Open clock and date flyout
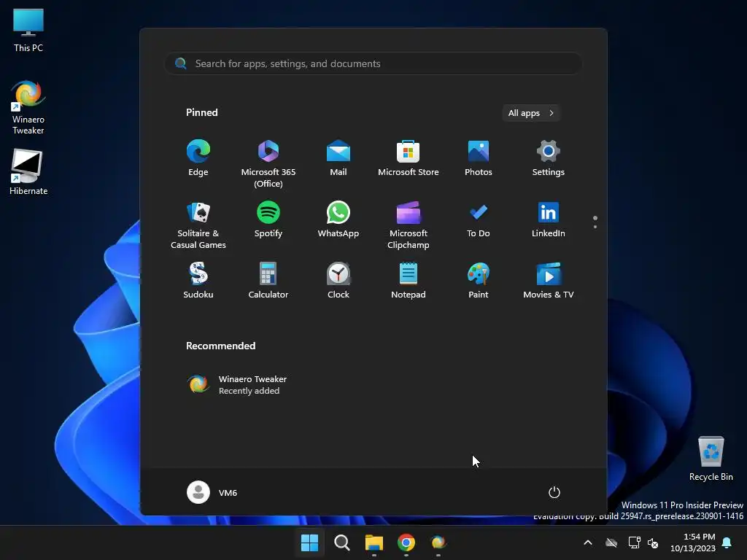This screenshot has width=747, height=560. (693, 542)
